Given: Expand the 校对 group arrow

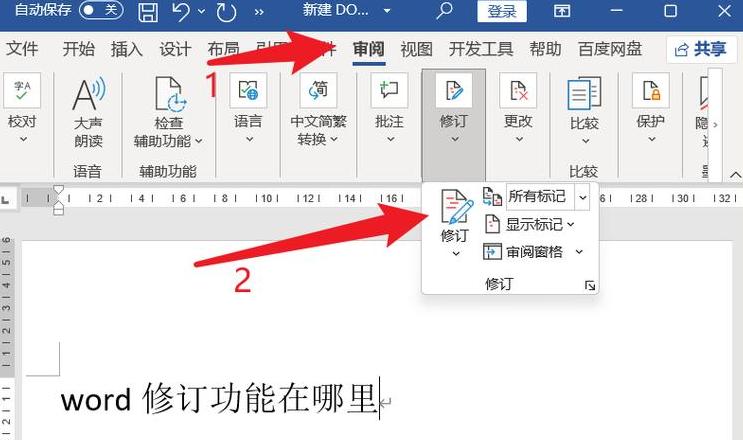Looking at the screenshot, I should coord(22,139).
